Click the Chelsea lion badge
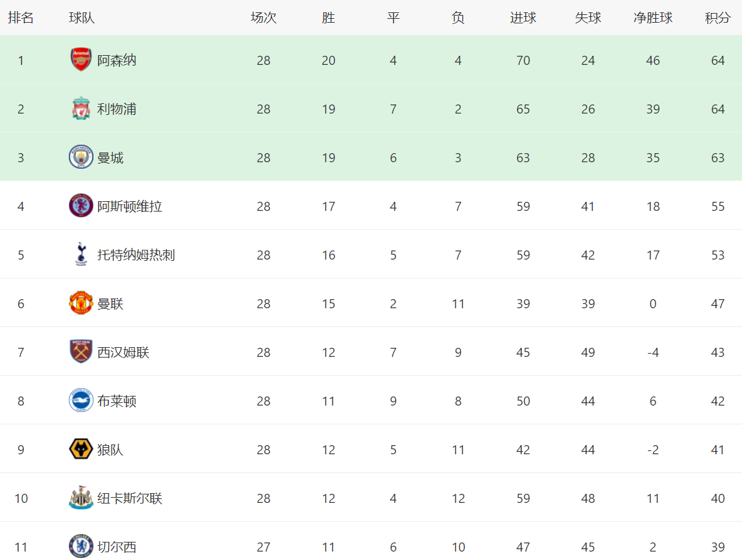Screen dimensions: 742x560 (81, 546)
